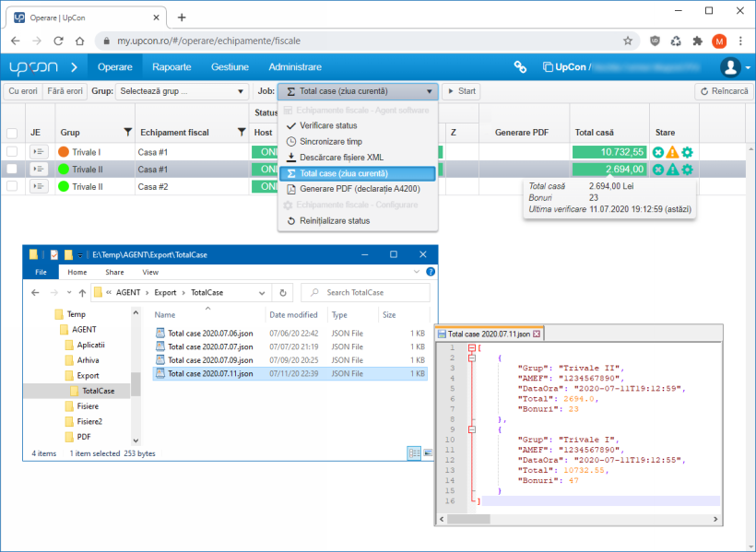Click the UpCon logo in the navbar
Screen dimensions: 756x552
click(x=33, y=67)
